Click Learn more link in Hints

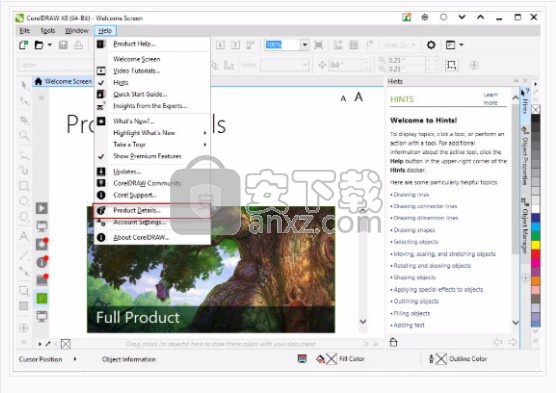point(490,99)
